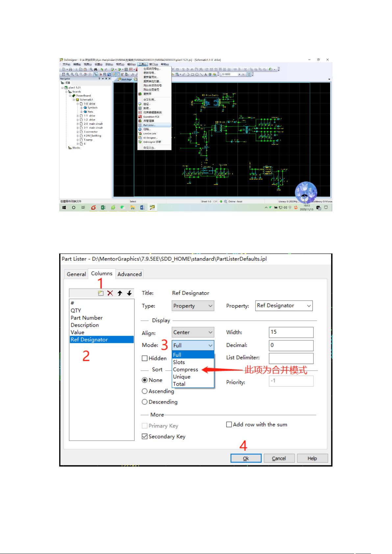Open the Start Page tab in DxDesigner
Viewport: 392px width, 554px height.
pyautogui.click(x=125, y=79)
